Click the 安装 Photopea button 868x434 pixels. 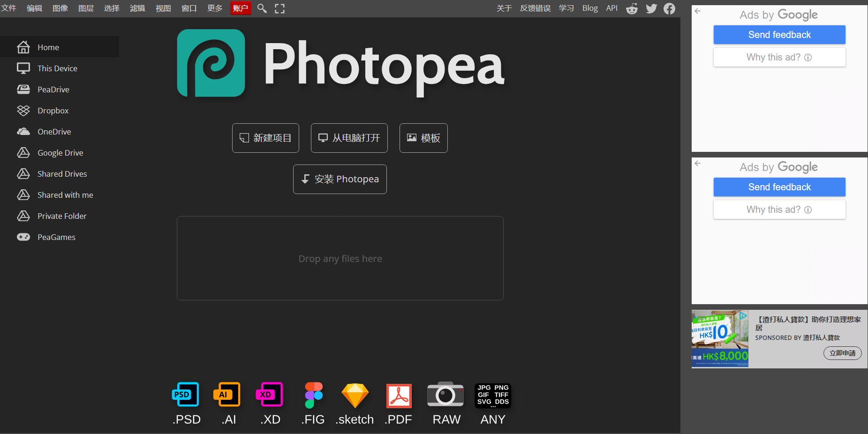coord(340,179)
